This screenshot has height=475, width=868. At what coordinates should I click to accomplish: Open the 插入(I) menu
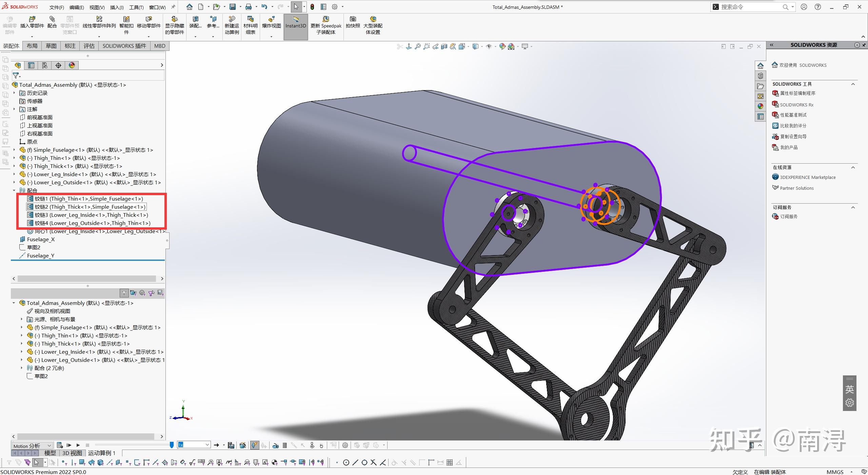116,7
